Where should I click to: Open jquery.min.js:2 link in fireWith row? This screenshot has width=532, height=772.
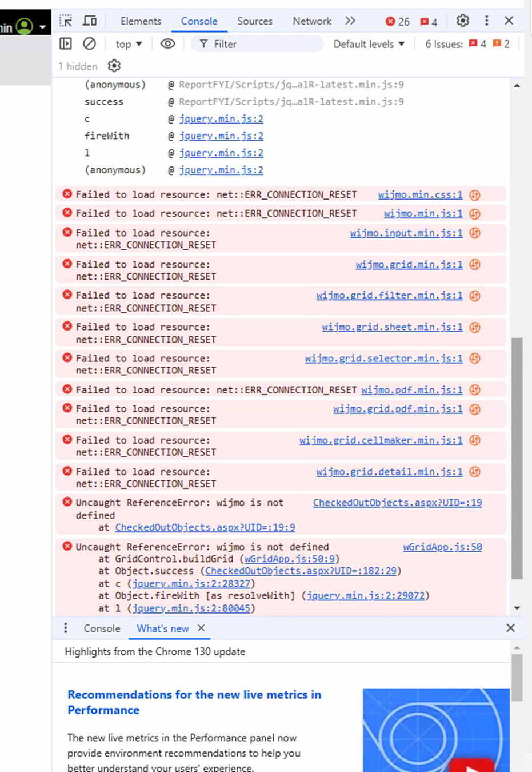[x=221, y=136]
